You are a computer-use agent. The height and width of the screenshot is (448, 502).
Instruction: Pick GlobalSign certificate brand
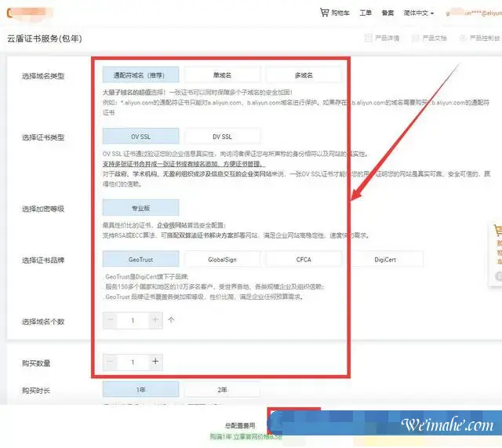[x=222, y=260]
